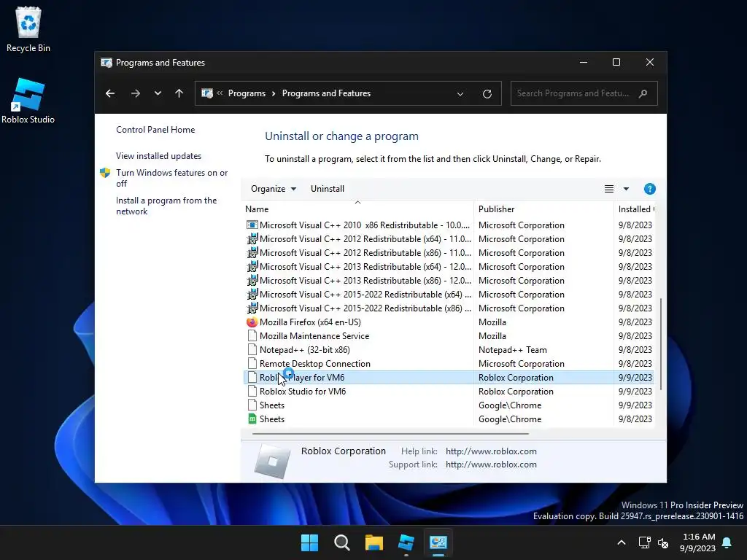Open File Explorer from the taskbar
747x560 pixels.
click(x=374, y=542)
